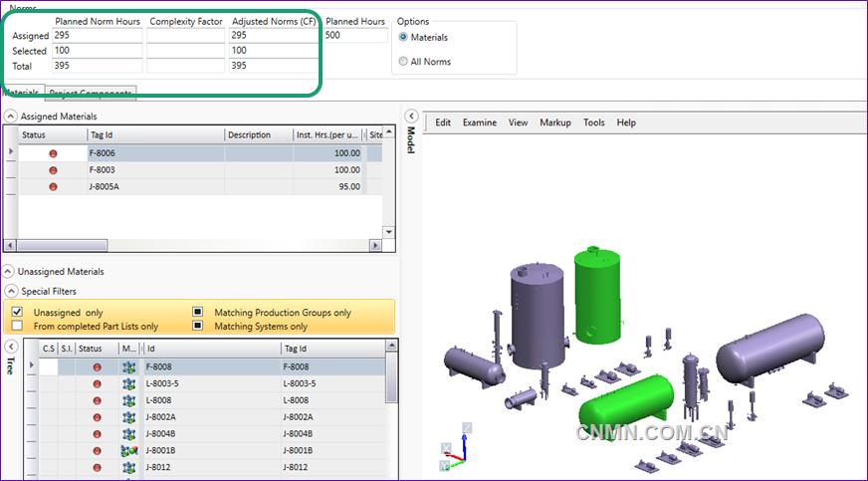
Task: Select the Materials radio option
Action: point(403,38)
